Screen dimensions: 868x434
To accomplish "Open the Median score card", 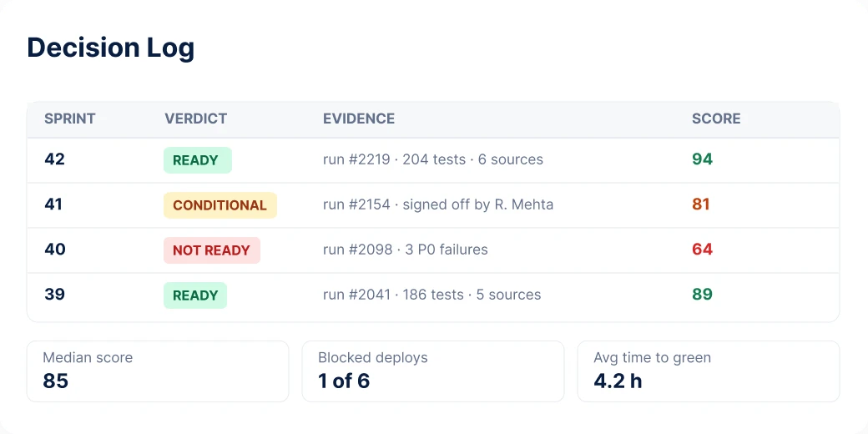I will [158, 371].
